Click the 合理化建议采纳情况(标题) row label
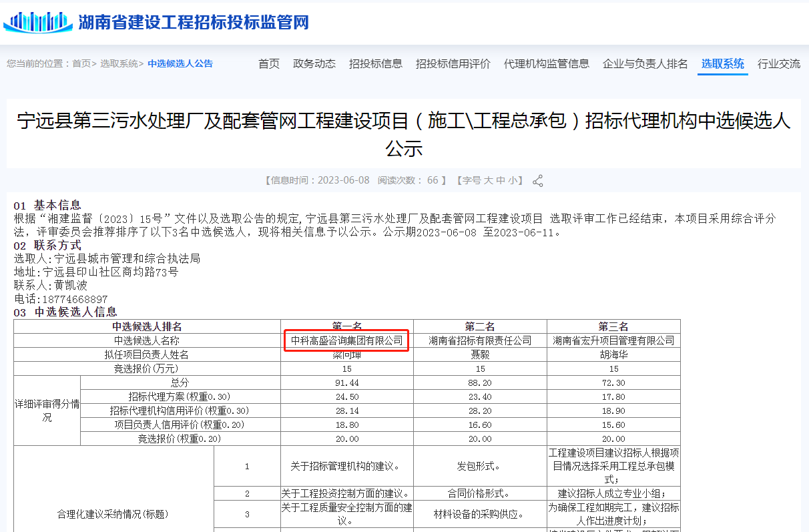Screen dimensions: 809x532 [x=113, y=514]
